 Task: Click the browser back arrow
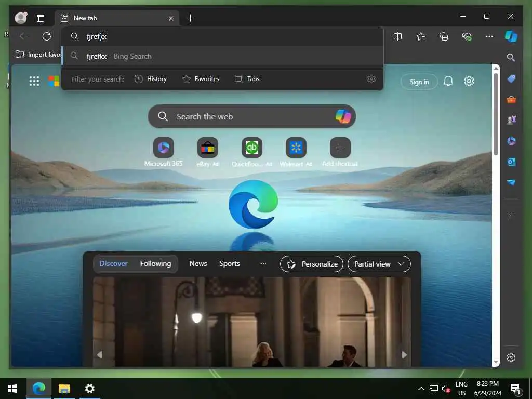click(x=24, y=36)
